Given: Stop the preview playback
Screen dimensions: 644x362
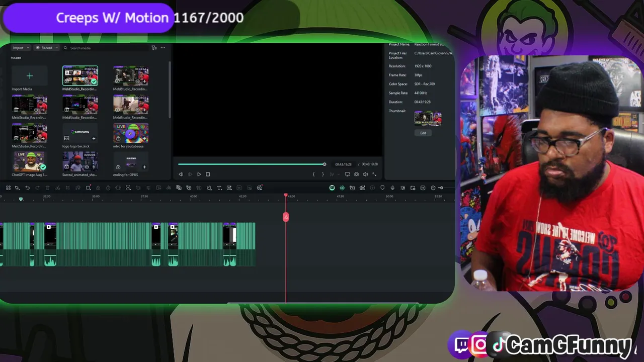Looking at the screenshot, I should pyautogui.click(x=208, y=174).
